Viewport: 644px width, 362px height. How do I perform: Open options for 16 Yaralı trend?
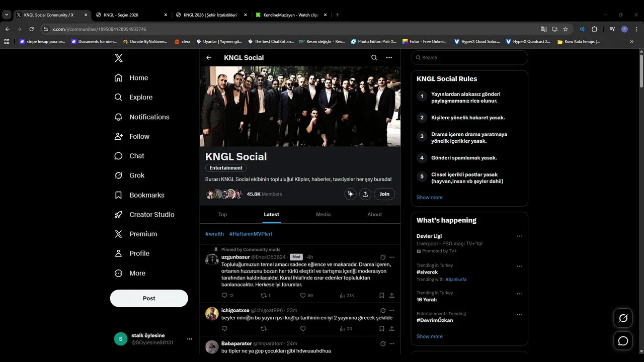pyautogui.click(x=519, y=294)
